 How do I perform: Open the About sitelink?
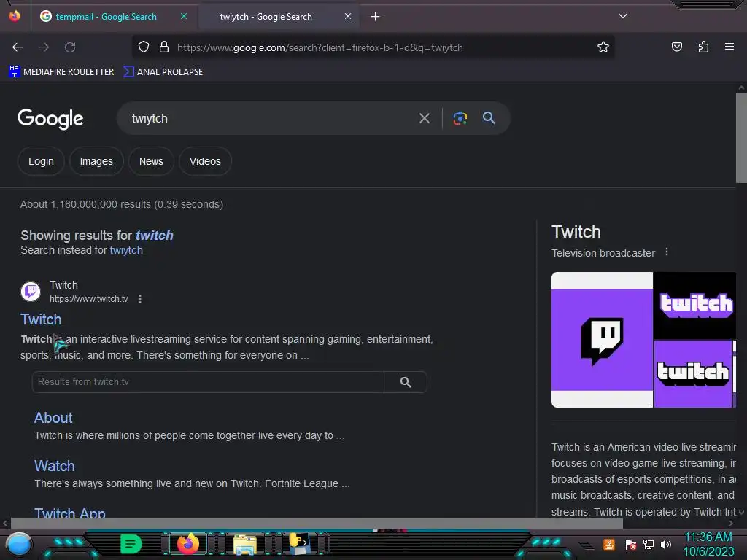[x=53, y=418]
